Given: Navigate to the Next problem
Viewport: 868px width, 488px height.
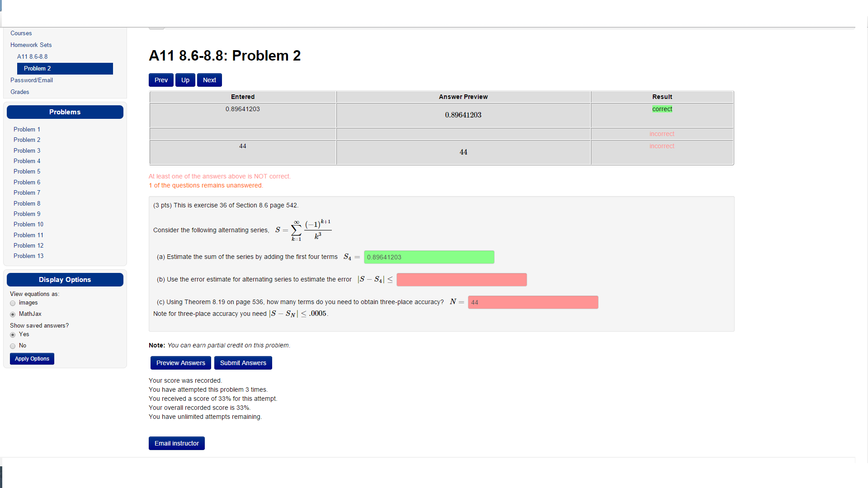Looking at the screenshot, I should 209,80.
